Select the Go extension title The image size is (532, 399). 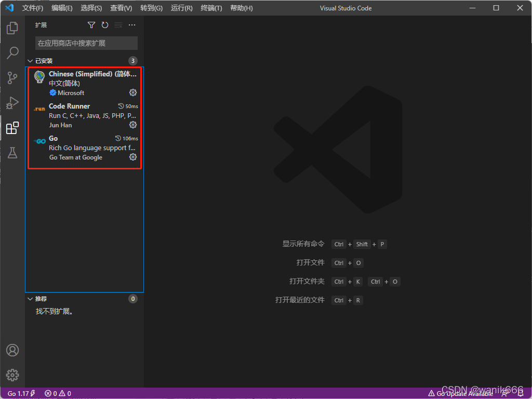pyautogui.click(x=54, y=138)
